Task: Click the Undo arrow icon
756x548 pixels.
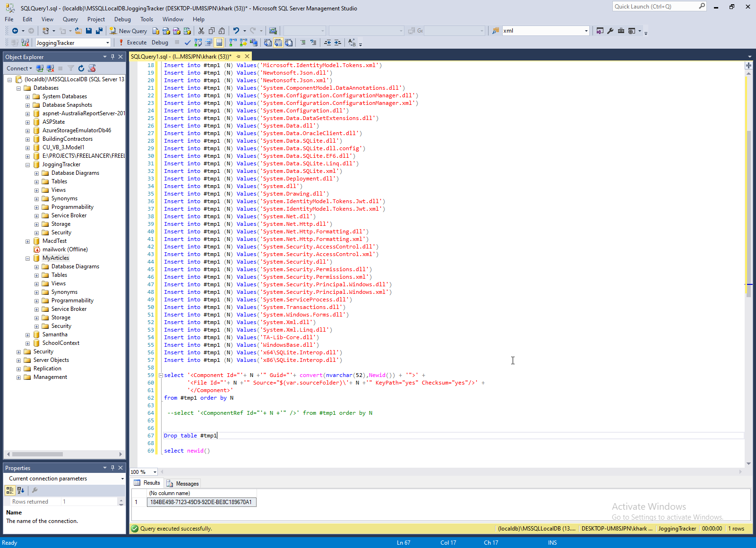Action: click(236, 31)
